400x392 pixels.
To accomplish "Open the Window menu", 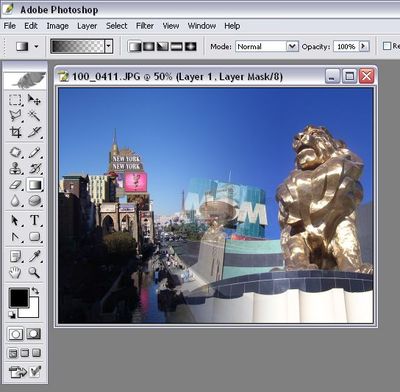I will coord(202,26).
